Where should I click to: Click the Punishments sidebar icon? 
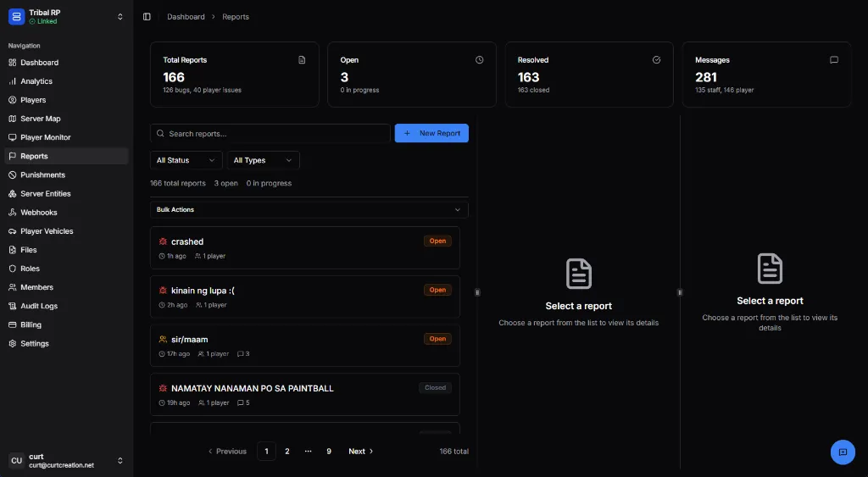click(x=12, y=175)
